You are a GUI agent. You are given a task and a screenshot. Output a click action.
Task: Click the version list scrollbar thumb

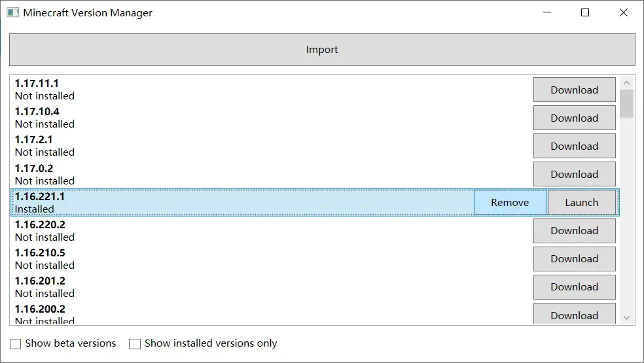click(x=626, y=103)
